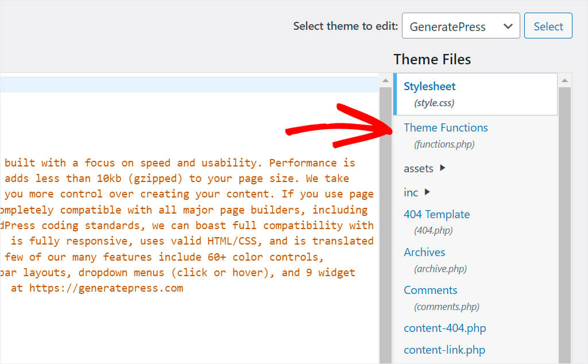Click the Theme Files vertical scrollbar track
This screenshot has height=364, width=588.
564,225
